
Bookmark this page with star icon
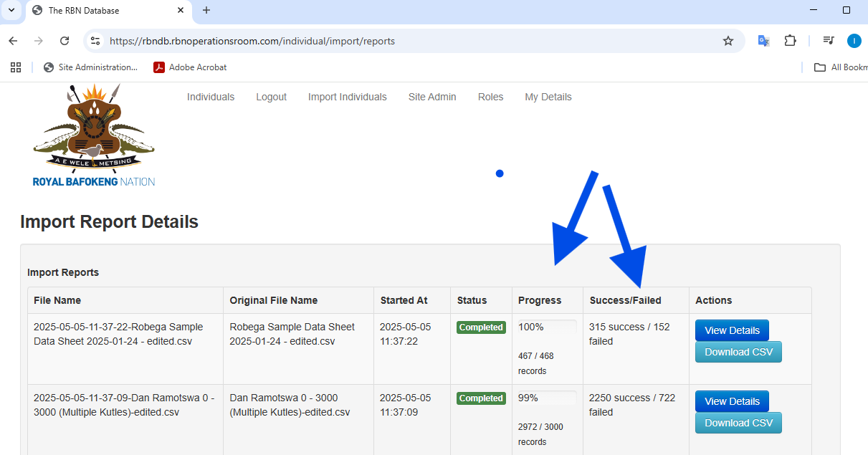click(728, 41)
